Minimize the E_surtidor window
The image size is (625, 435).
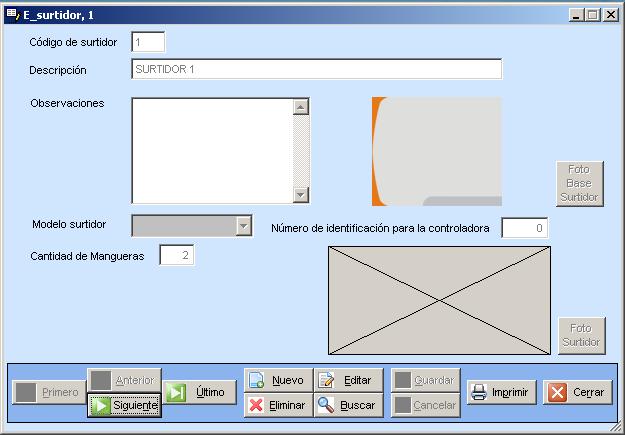click(576, 15)
